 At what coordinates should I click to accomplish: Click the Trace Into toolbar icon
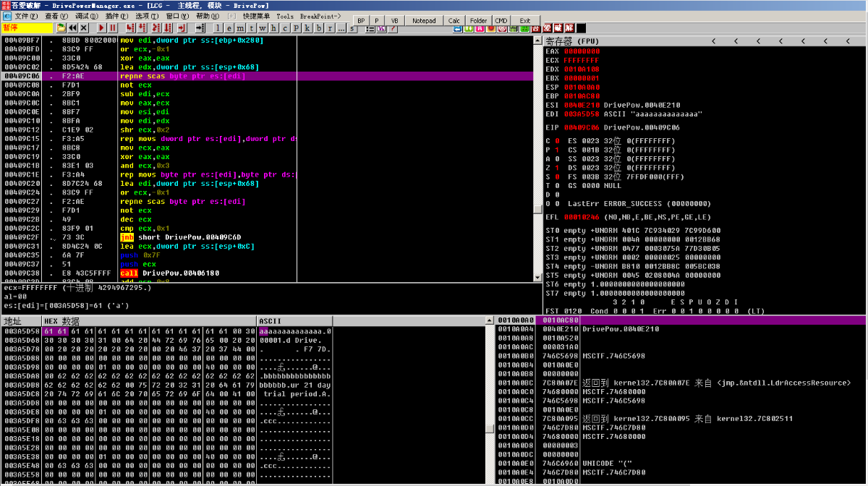[156, 30]
